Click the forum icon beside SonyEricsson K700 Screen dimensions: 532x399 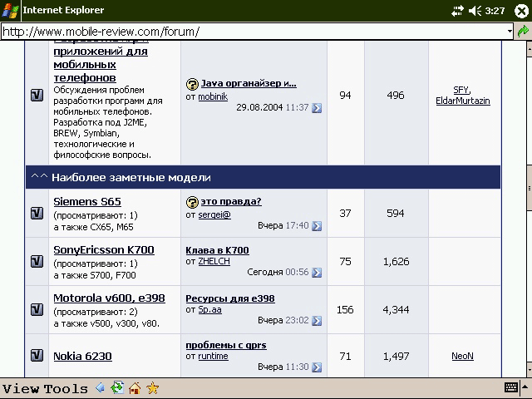click(x=37, y=262)
